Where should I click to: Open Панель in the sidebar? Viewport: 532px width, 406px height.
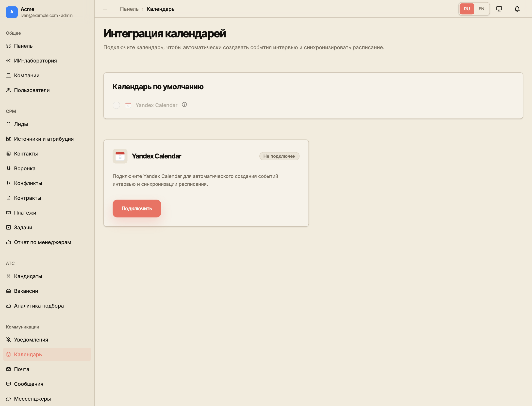click(47, 46)
